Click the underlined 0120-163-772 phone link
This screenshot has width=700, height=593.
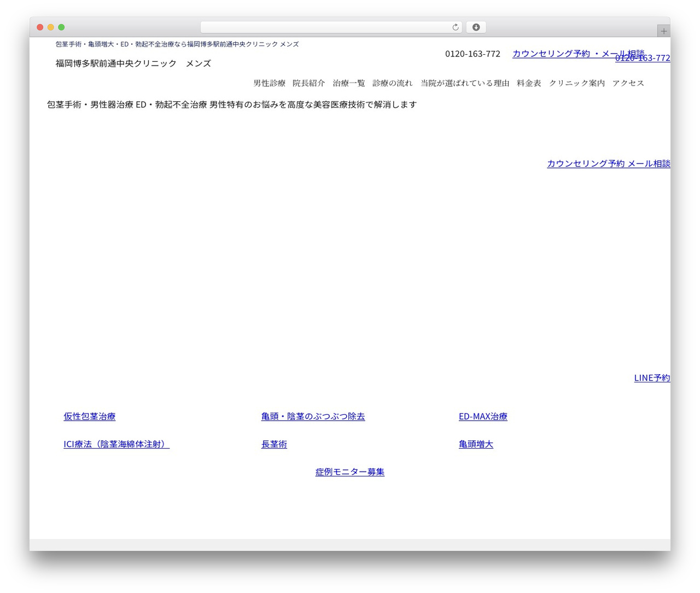pos(643,58)
